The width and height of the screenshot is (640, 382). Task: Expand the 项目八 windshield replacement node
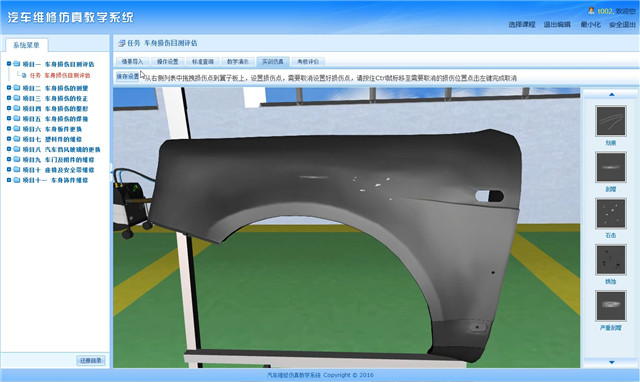(9, 149)
